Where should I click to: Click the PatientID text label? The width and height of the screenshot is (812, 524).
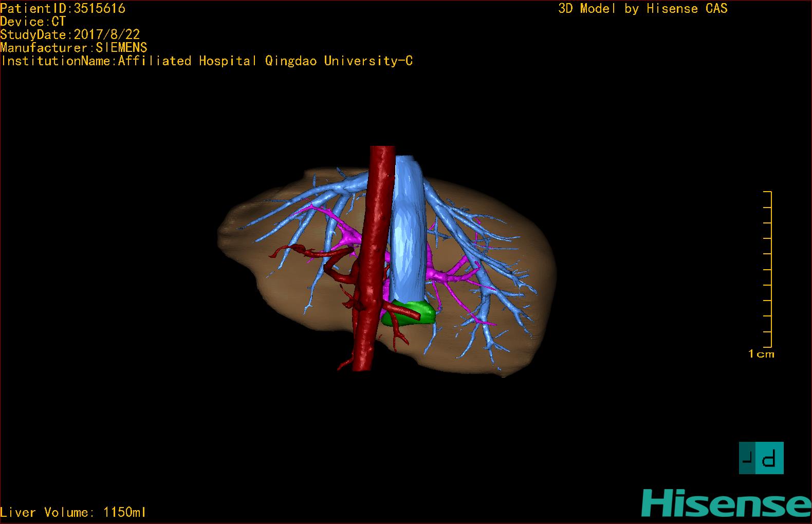pos(63,8)
